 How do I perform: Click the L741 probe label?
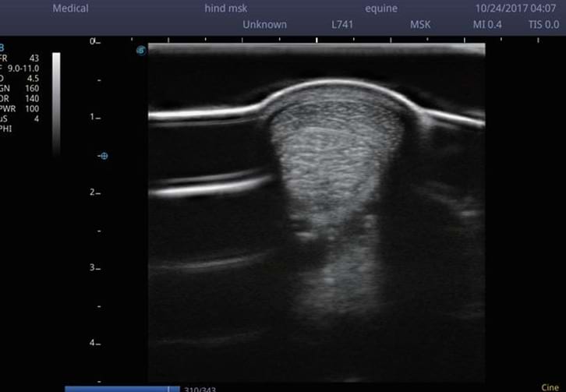coord(342,24)
